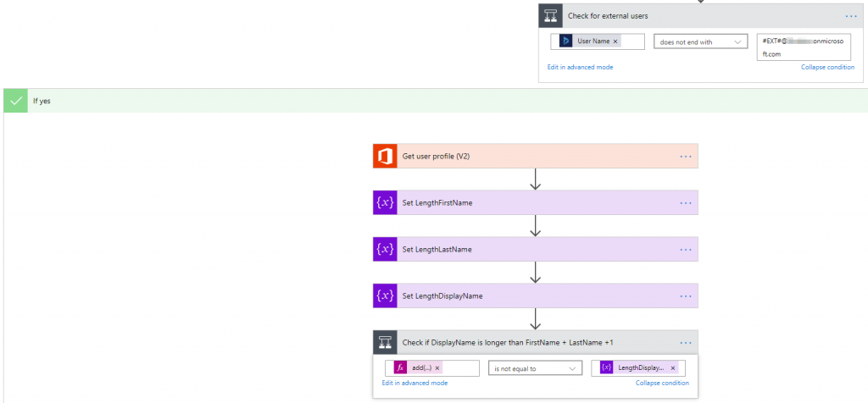The image size is (868, 403).
Task: Open the 'does not end with' operator dropdown
Action: pyautogui.click(x=700, y=41)
